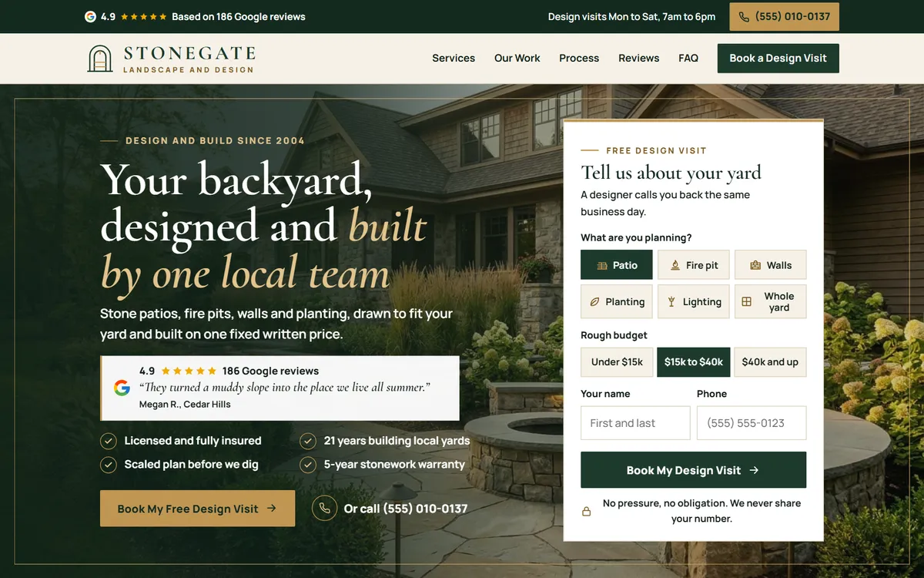The height and width of the screenshot is (578, 924).
Task: Select the Planting project option
Action: [x=617, y=302]
